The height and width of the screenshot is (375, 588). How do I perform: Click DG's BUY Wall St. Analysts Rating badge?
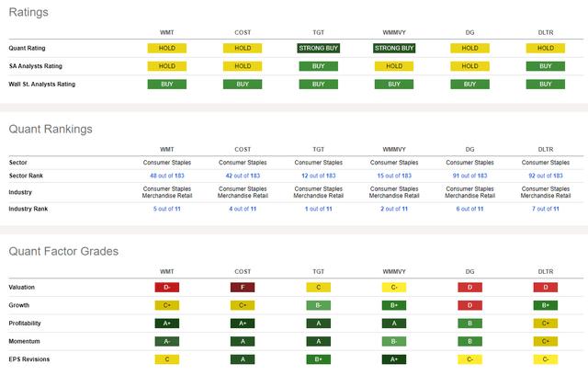click(x=469, y=84)
